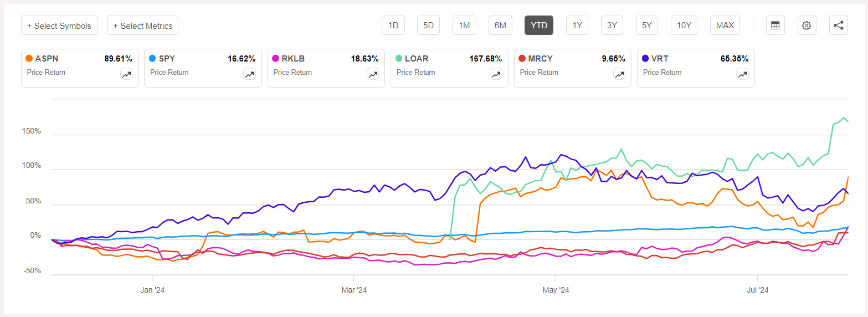Open the Select Metrics picker
Image resolution: width=868 pixels, height=317 pixels.
pos(142,25)
